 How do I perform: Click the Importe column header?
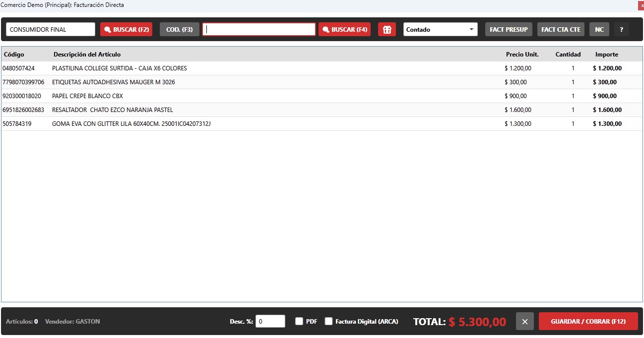607,55
